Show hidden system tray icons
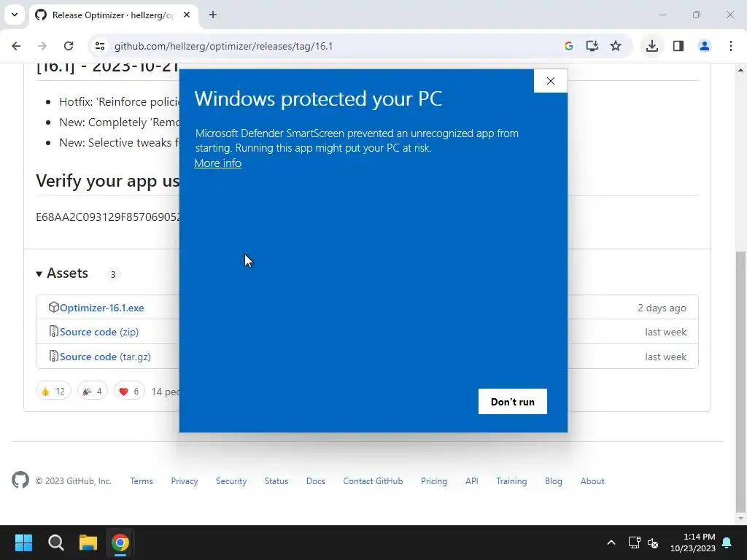The height and width of the screenshot is (560, 747). point(611,542)
